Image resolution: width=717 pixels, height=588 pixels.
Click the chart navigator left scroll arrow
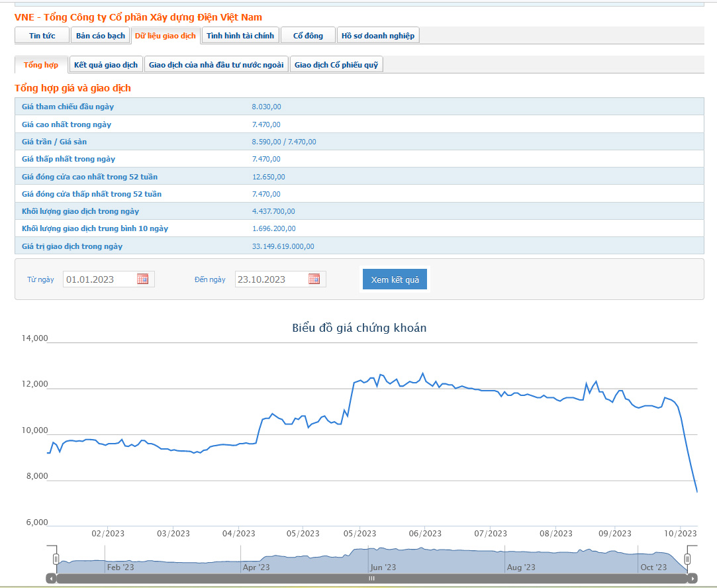click(51, 578)
